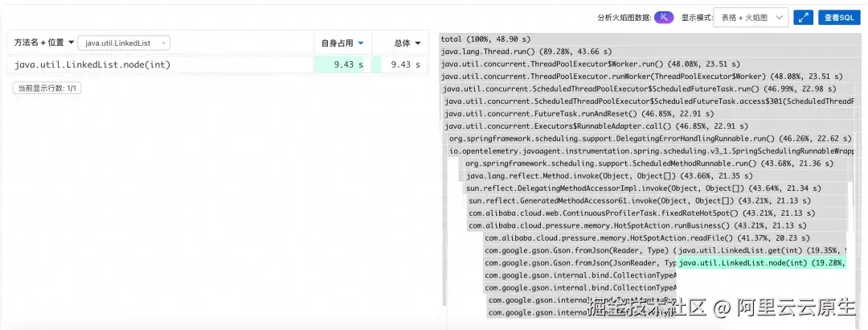Select the FutureTask.runAndReset() flame bar

(x=649, y=113)
